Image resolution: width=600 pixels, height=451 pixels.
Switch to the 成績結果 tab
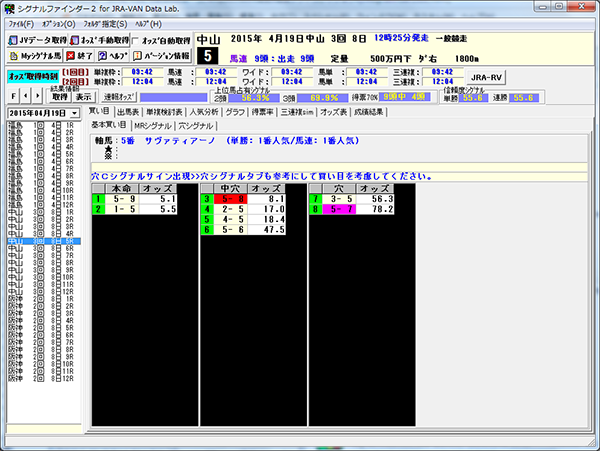point(368,112)
